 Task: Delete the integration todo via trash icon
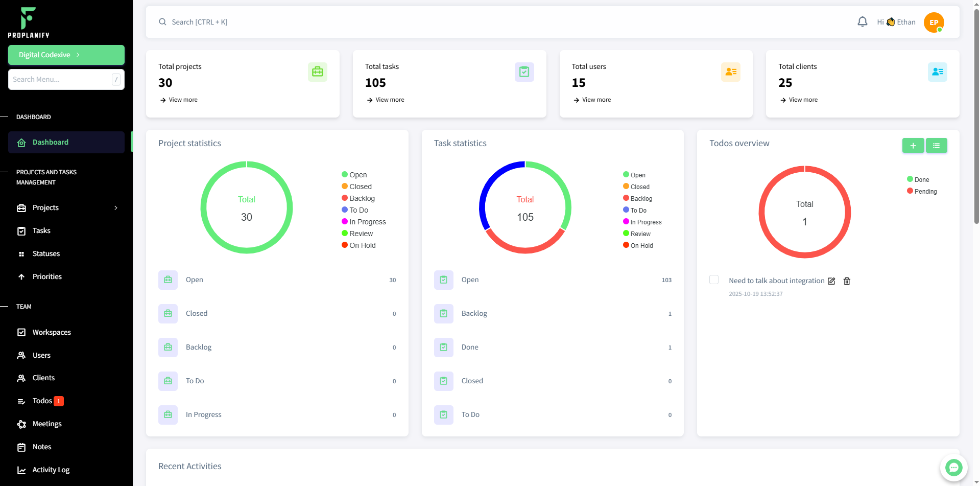point(847,281)
